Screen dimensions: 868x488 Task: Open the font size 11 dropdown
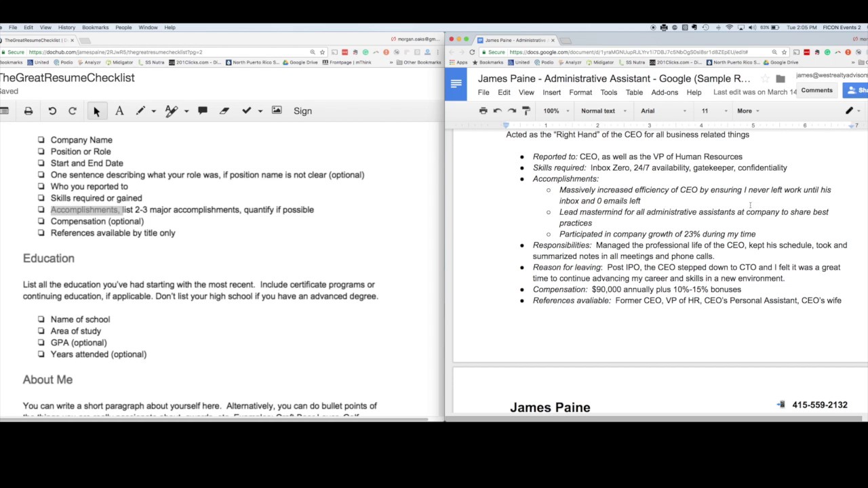714,111
